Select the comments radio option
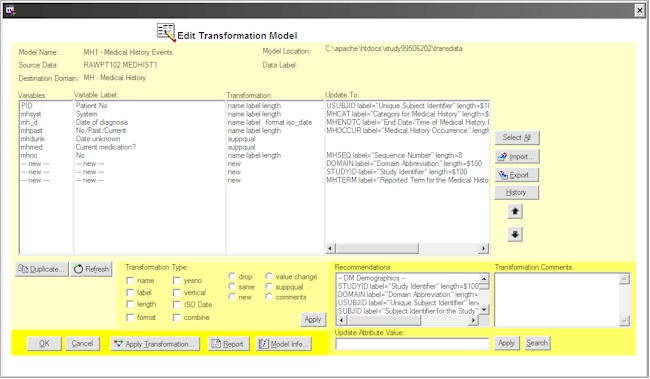The width and height of the screenshot is (650, 379). [x=269, y=296]
